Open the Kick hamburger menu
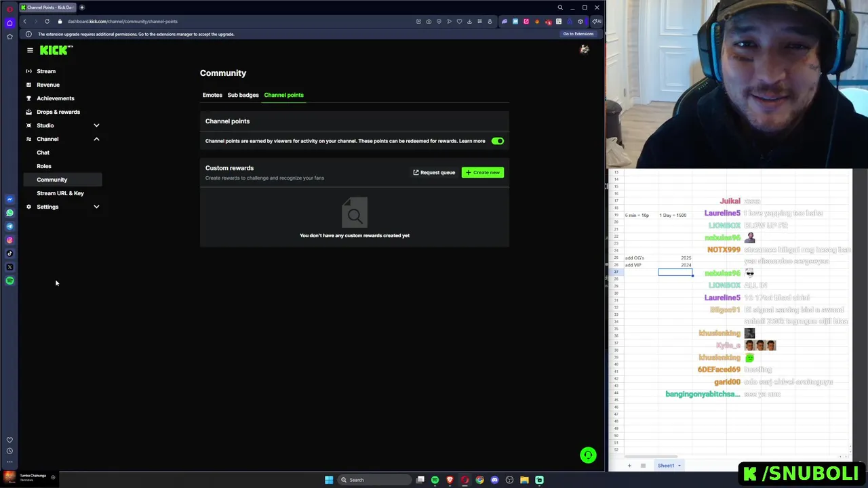The height and width of the screenshot is (488, 868). click(30, 50)
